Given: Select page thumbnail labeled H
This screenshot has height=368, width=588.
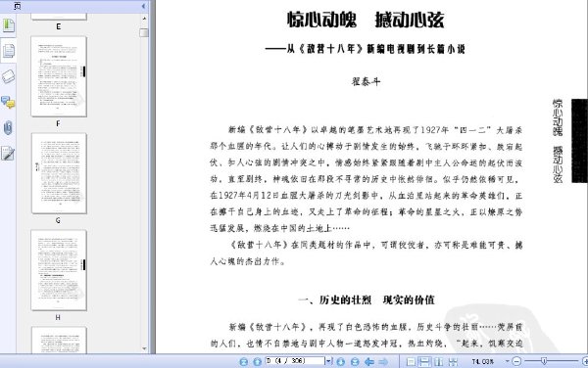Looking at the screenshot, I should (x=59, y=270).
